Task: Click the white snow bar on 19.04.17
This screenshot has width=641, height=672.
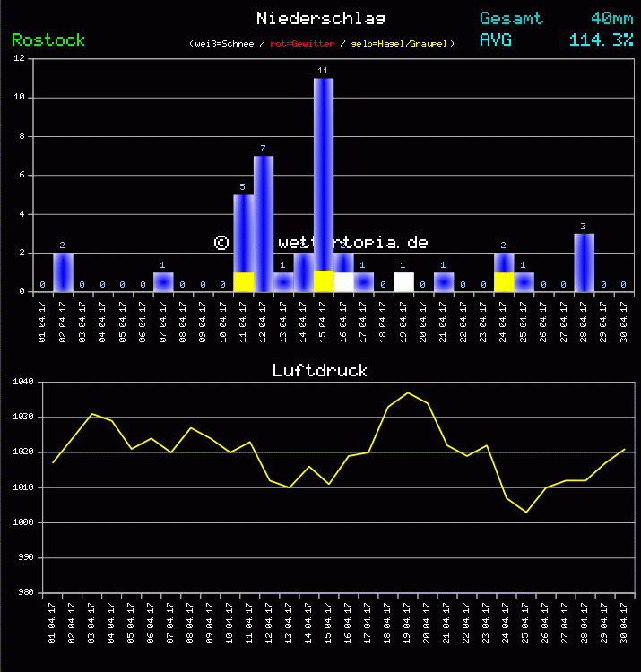Action: pyautogui.click(x=403, y=282)
